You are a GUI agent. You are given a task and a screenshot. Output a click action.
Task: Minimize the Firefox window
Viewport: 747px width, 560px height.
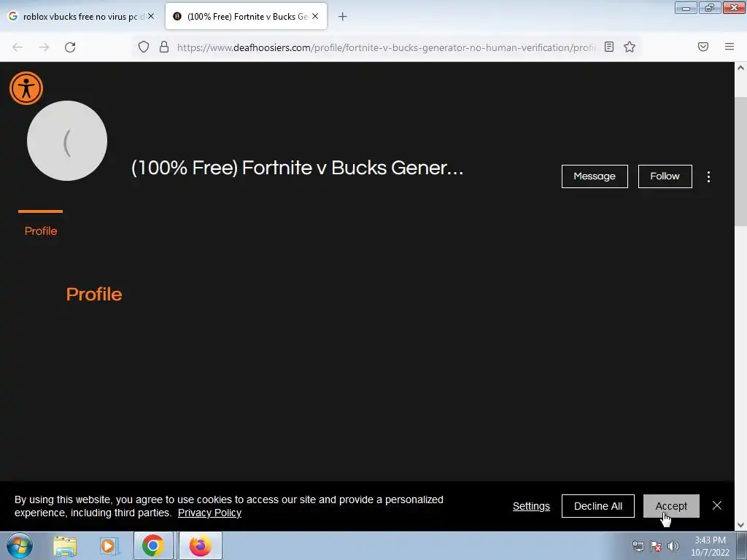[686, 8]
